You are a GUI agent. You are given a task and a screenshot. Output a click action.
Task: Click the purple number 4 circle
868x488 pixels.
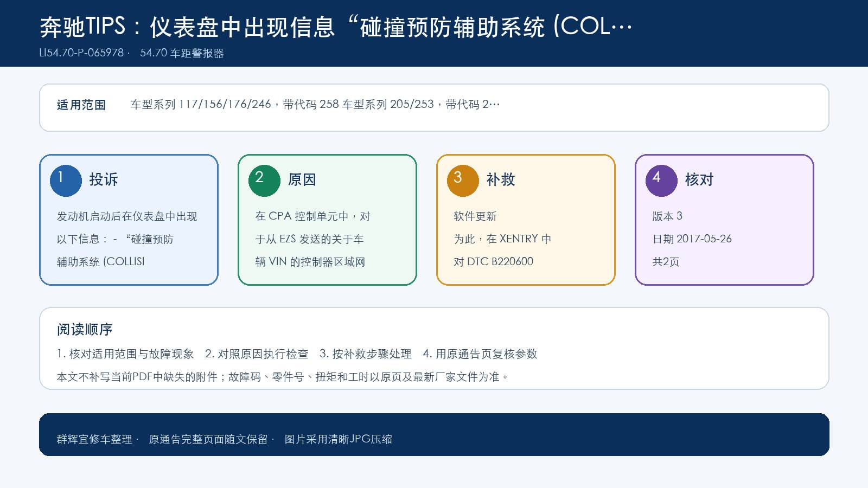pyautogui.click(x=661, y=181)
